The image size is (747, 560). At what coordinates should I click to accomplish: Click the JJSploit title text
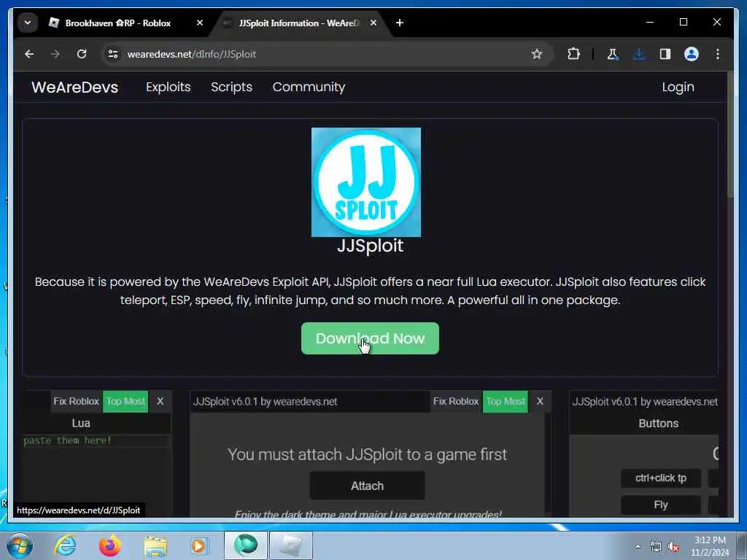click(370, 246)
